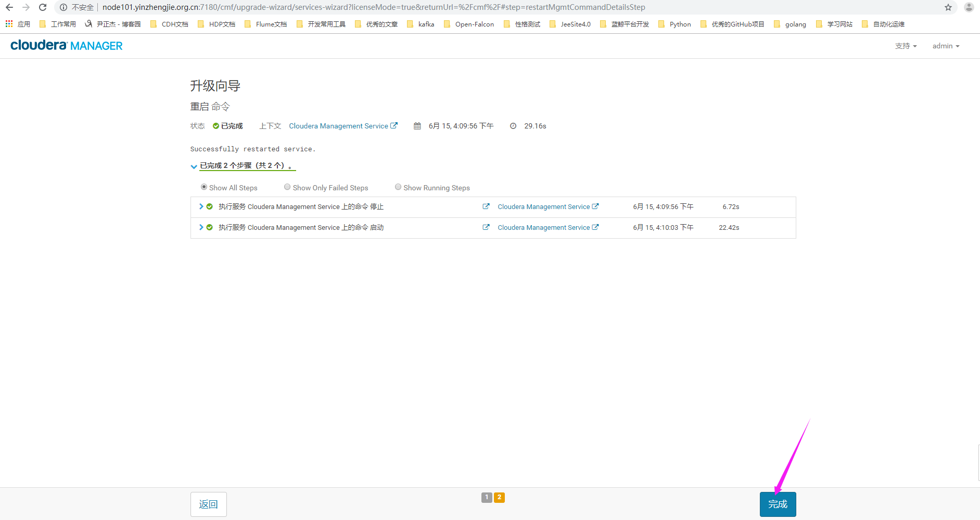Open the HDP文档 bookmark folder
This screenshot has width=980, height=520.
tap(217, 24)
